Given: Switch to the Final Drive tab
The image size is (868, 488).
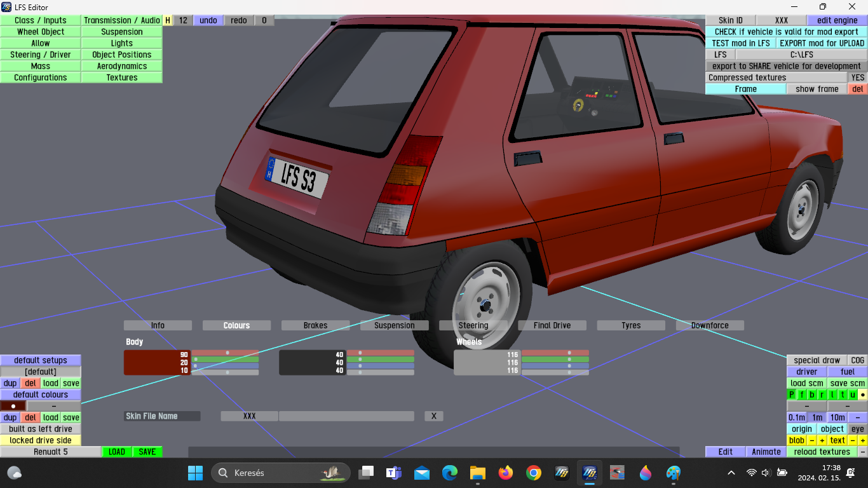Looking at the screenshot, I should (x=552, y=325).
